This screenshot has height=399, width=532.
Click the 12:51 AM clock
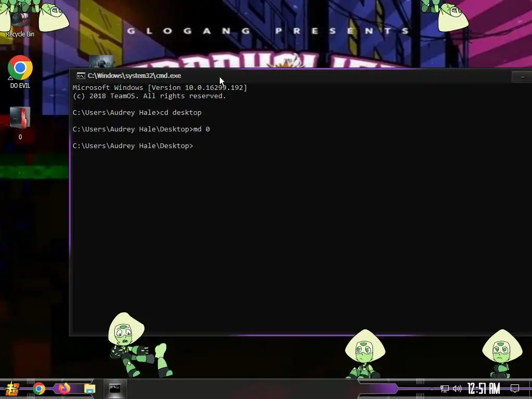[x=484, y=389]
